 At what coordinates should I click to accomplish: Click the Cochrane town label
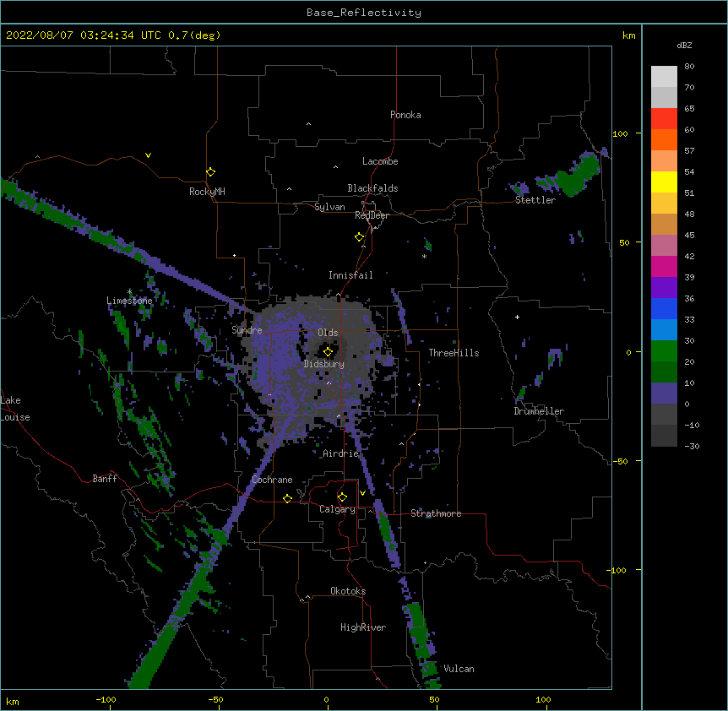272,480
